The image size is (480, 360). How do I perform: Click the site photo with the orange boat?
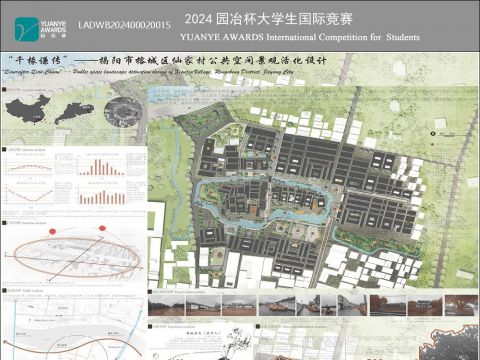(277, 305)
